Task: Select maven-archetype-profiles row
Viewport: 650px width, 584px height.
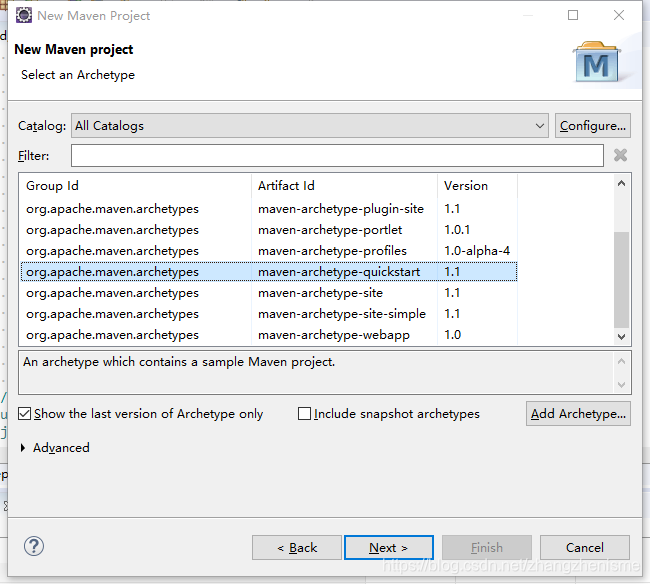Action: click(269, 251)
